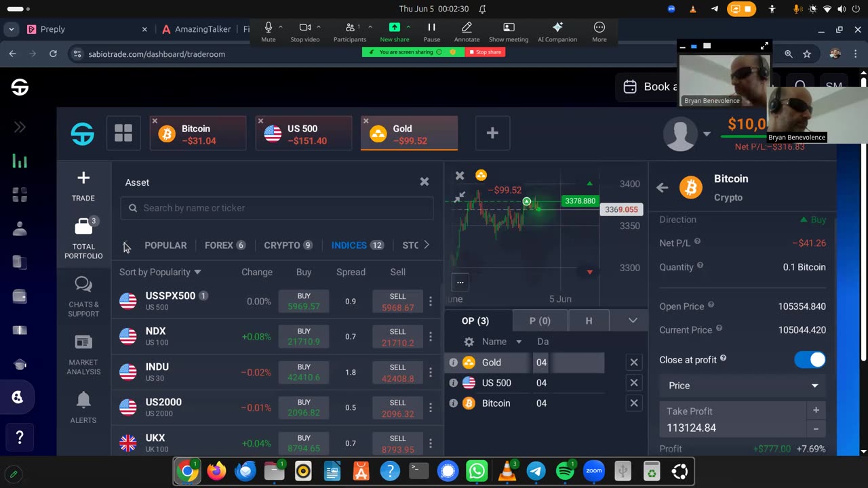Click BUY for INDU

click(304, 371)
